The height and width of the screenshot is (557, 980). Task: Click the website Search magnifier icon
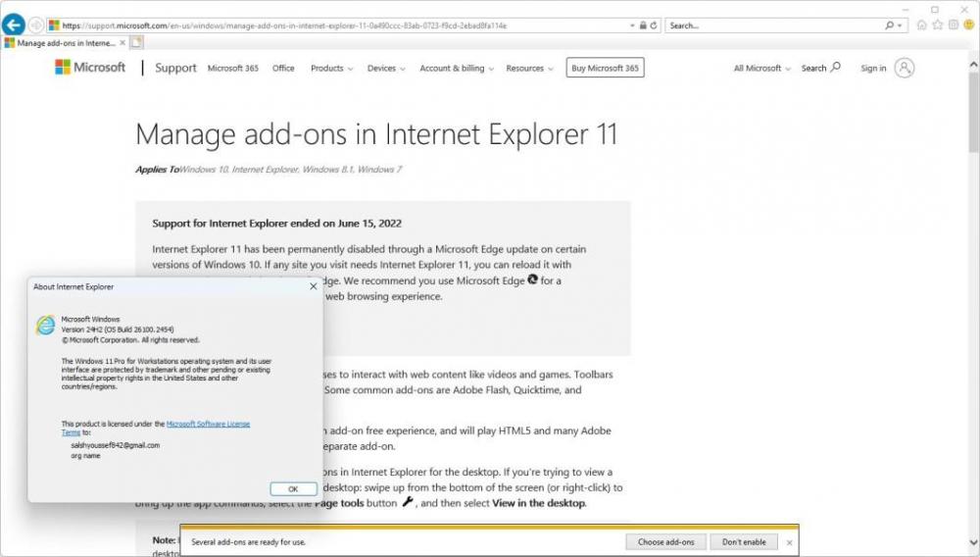(835, 68)
